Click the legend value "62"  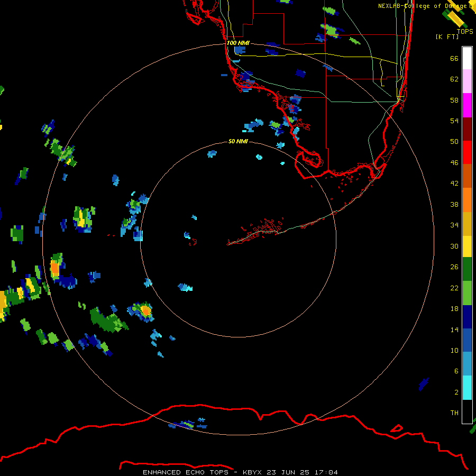tap(454, 79)
